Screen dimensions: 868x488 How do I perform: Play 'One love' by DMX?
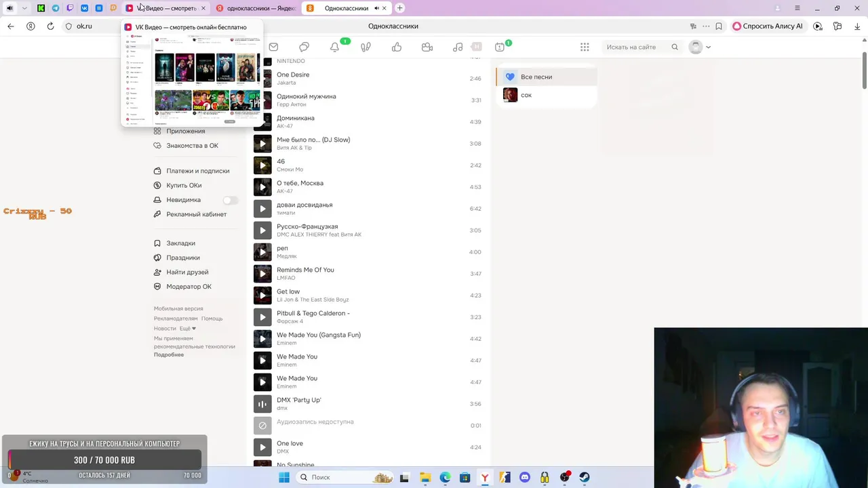coord(262,447)
